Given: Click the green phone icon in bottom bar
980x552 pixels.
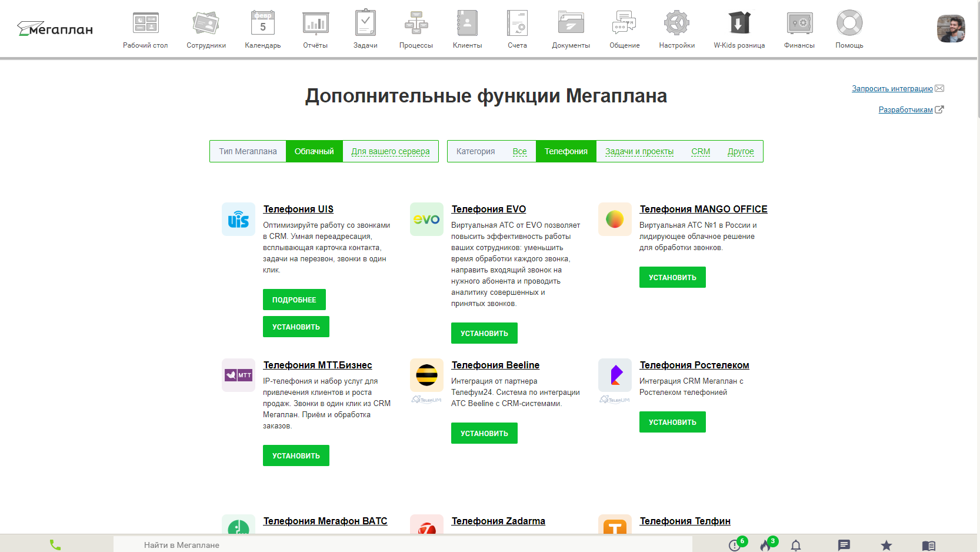Looking at the screenshot, I should click(55, 545).
